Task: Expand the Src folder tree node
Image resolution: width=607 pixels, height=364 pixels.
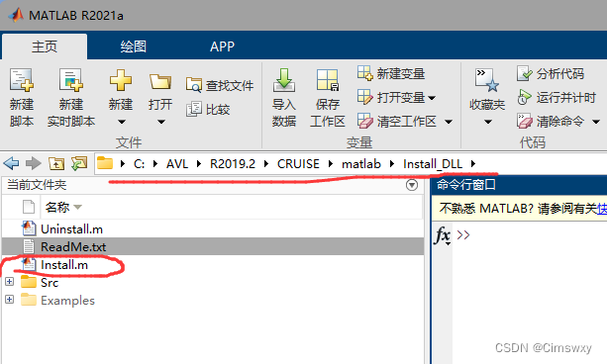Action: [9, 281]
